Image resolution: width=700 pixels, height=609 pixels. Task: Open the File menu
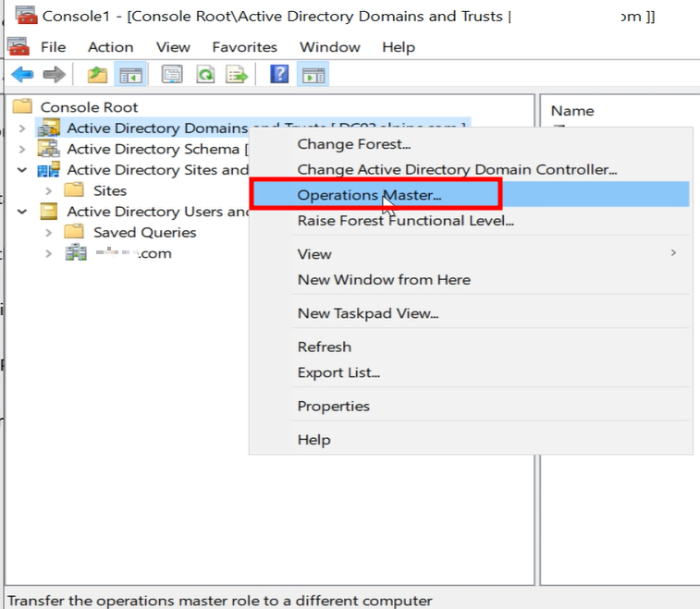click(x=53, y=47)
